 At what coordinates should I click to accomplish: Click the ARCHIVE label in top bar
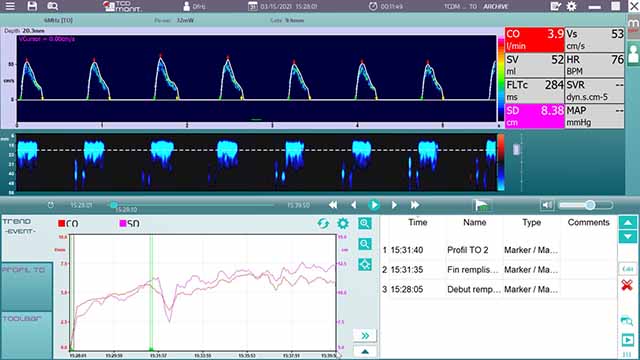click(x=496, y=7)
